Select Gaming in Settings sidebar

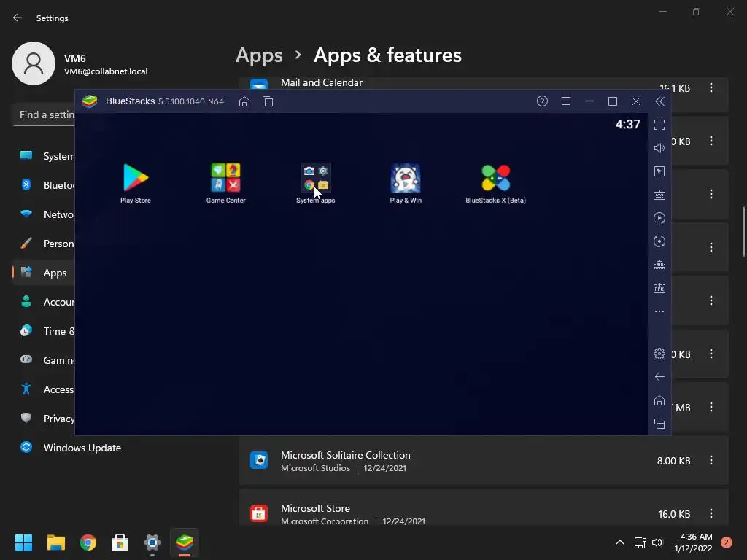point(43,360)
